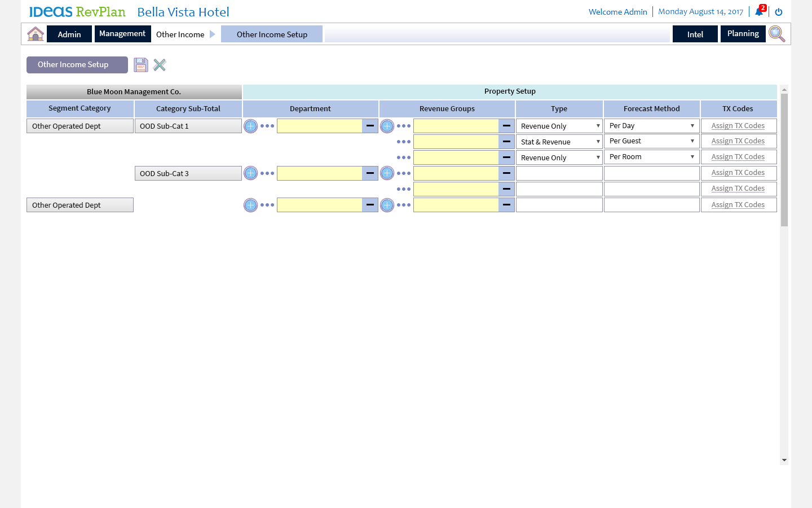Click the save floppy disk icon

click(140, 65)
